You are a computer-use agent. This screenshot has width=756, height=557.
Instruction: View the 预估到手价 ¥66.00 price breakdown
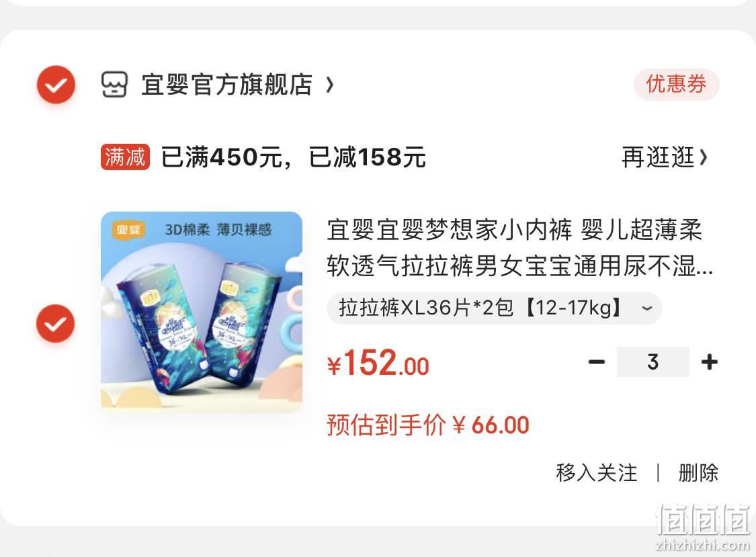pos(428,425)
